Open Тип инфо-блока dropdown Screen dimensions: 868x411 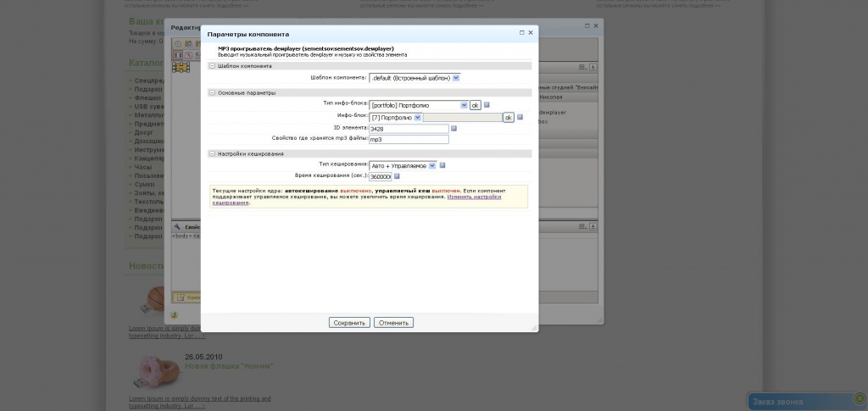[419, 105]
